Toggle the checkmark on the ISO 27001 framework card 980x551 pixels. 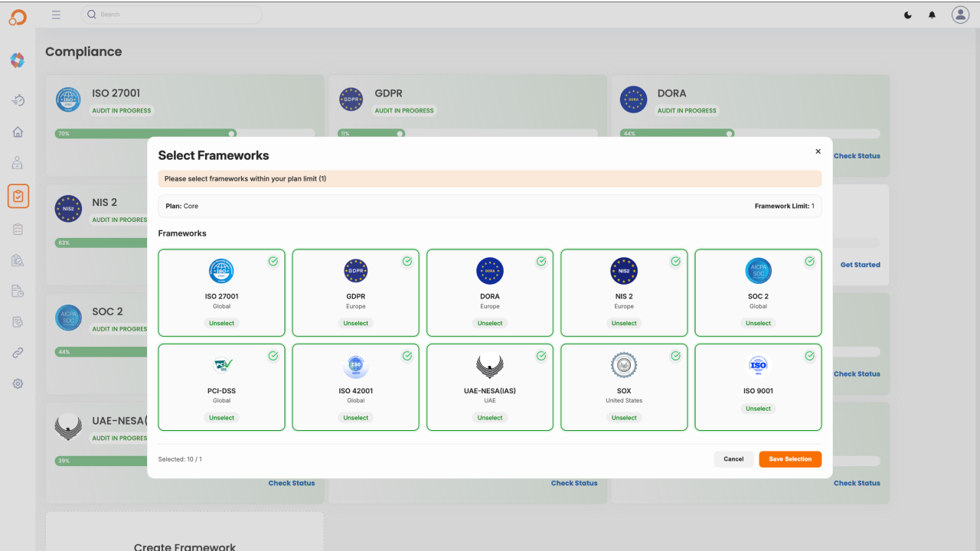point(273,261)
